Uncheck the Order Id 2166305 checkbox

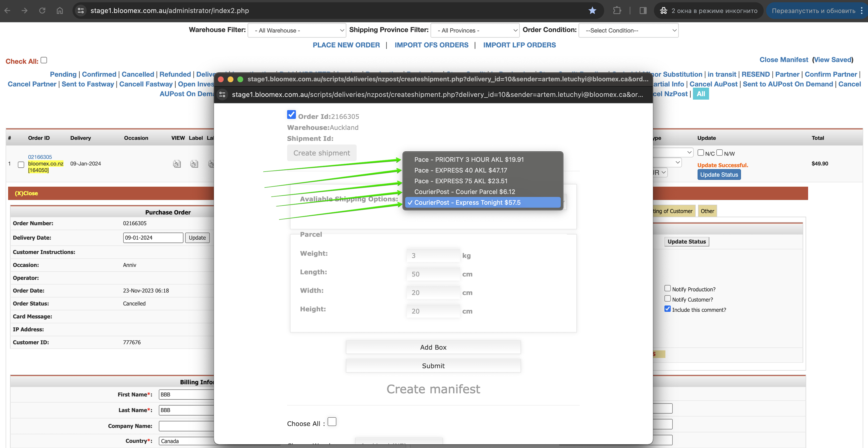pos(291,115)
